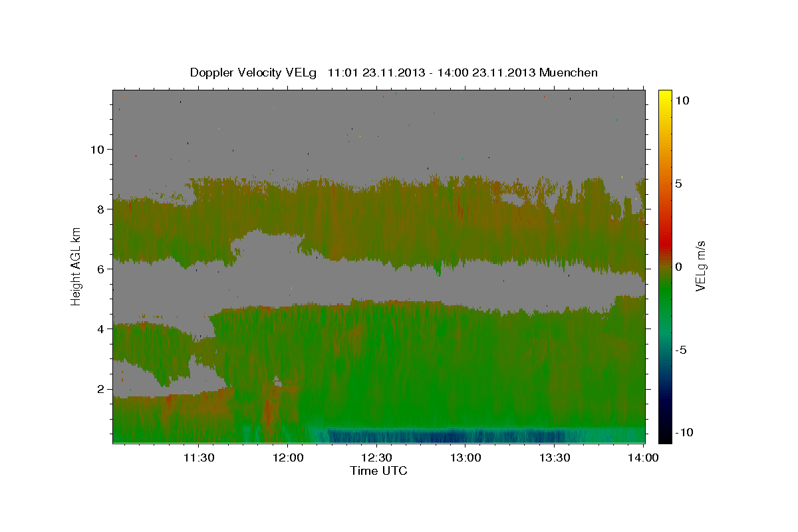The image size is (798, 532).
Task: Click the "VELg m/s" colorbar label
Action: pyautogui.click(x=700, y=265)
